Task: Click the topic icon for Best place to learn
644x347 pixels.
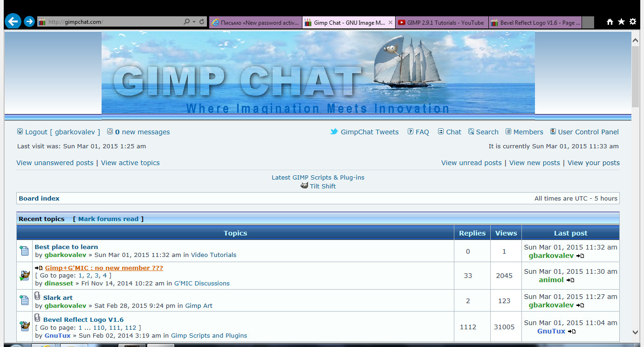Action: [25, 251]
